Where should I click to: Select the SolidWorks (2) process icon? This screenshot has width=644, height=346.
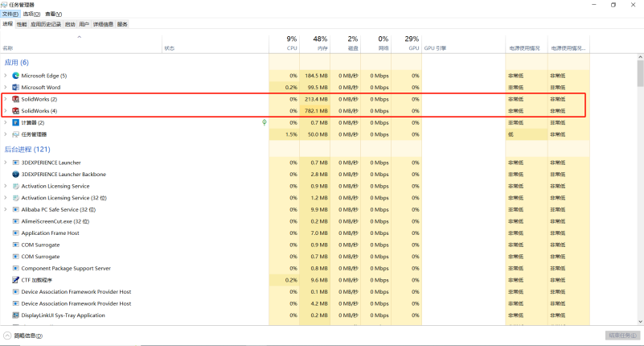click(15, 99)
